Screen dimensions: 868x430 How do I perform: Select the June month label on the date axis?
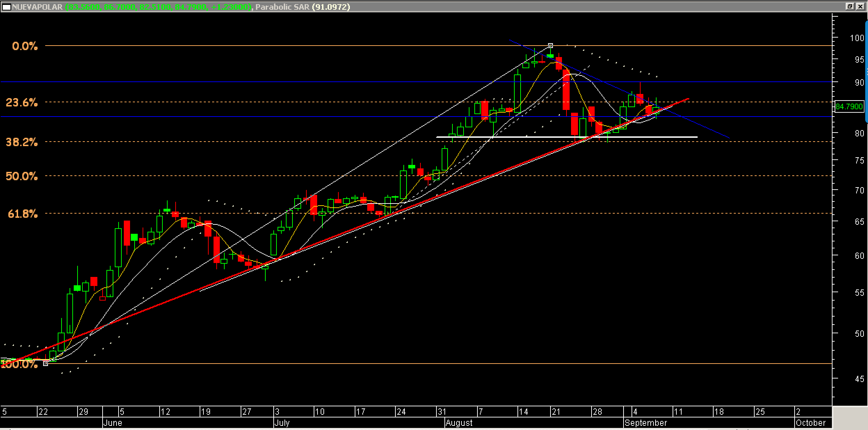pyautogui.click(x=113, y=423)
